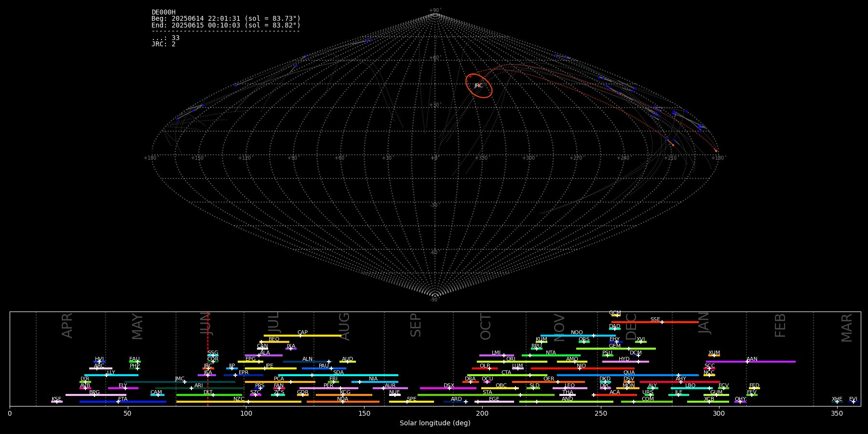The image size is (868, 434).
Task: Select the QUA blue shower bar
Action: click(x=628, y=375)
